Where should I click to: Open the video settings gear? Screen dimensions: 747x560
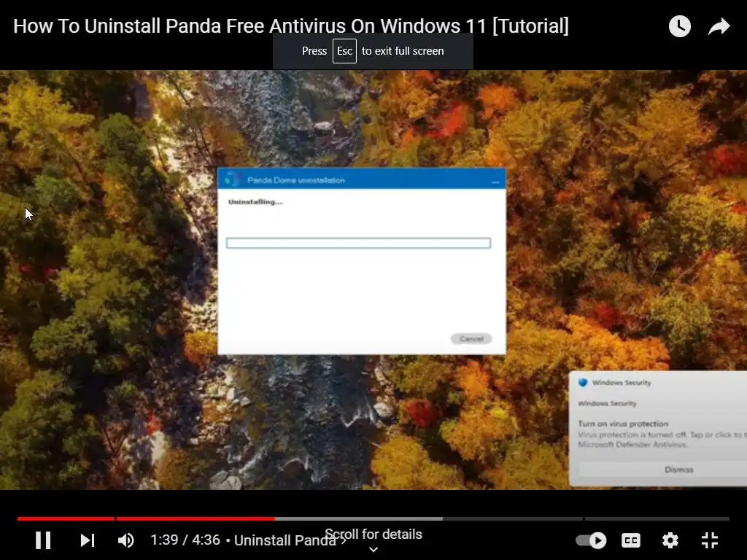(x=670, y=540)
